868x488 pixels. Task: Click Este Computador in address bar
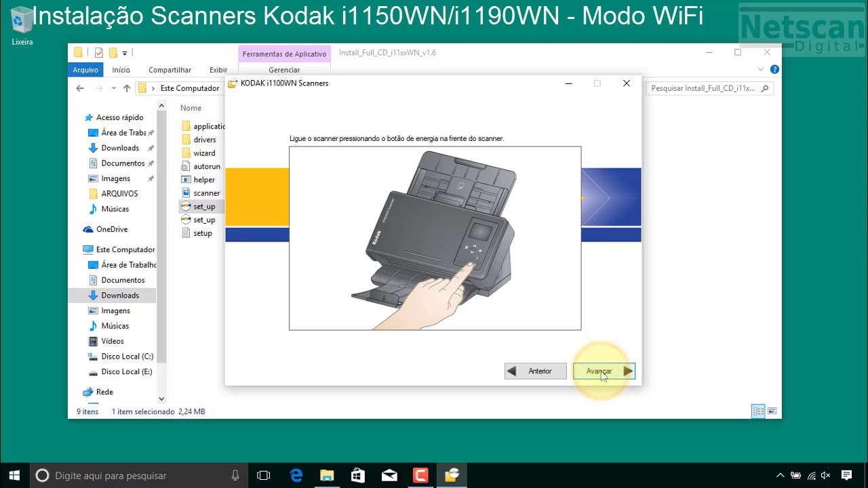[x=189, y=88]
